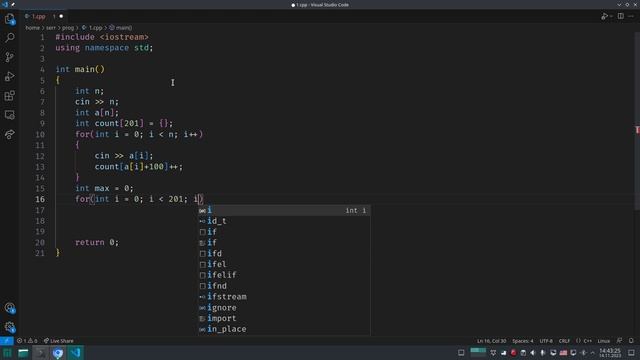The height and width of the screenshot is (360, 640).
Task: Click the Run or Debug play button
Action: point(604,16)
